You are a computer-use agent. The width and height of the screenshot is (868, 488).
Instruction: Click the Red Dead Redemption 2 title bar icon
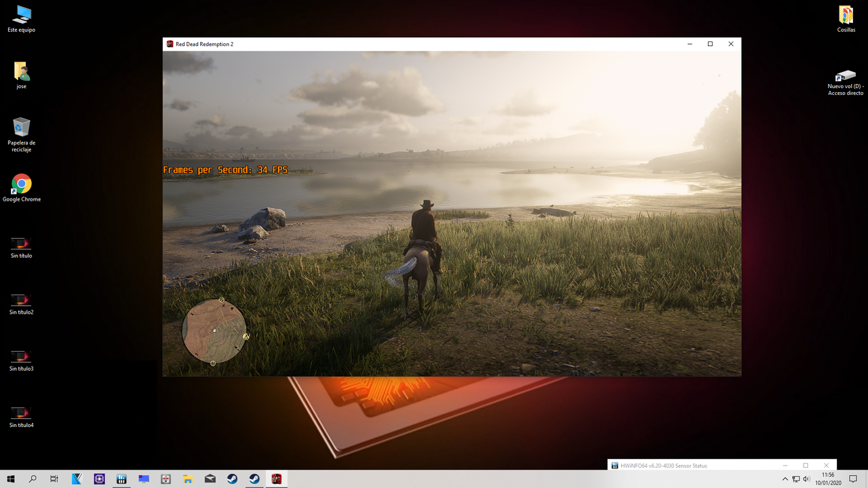[x=170, y=44]
